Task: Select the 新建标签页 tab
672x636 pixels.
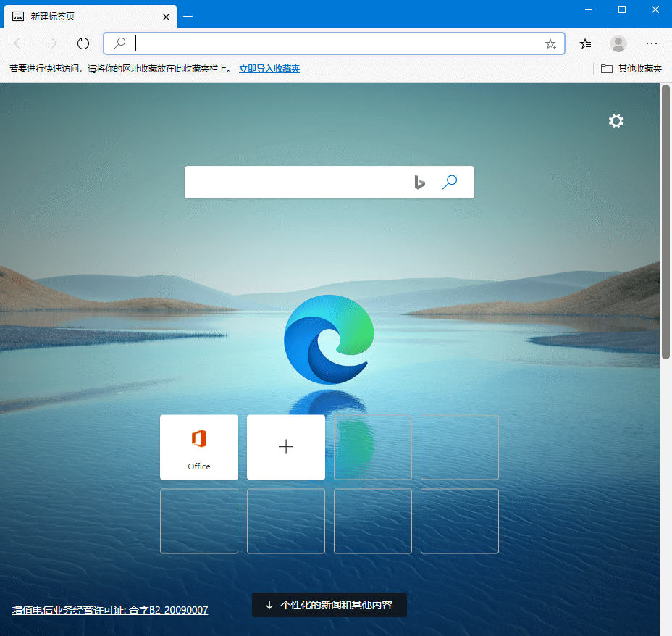Action: (x=80, y=16)
